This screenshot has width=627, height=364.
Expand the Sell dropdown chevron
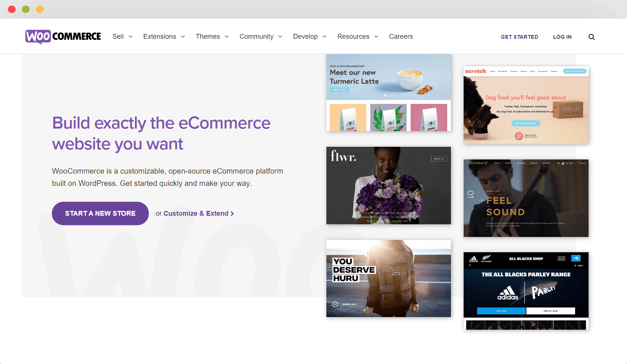tap(131, 37)
